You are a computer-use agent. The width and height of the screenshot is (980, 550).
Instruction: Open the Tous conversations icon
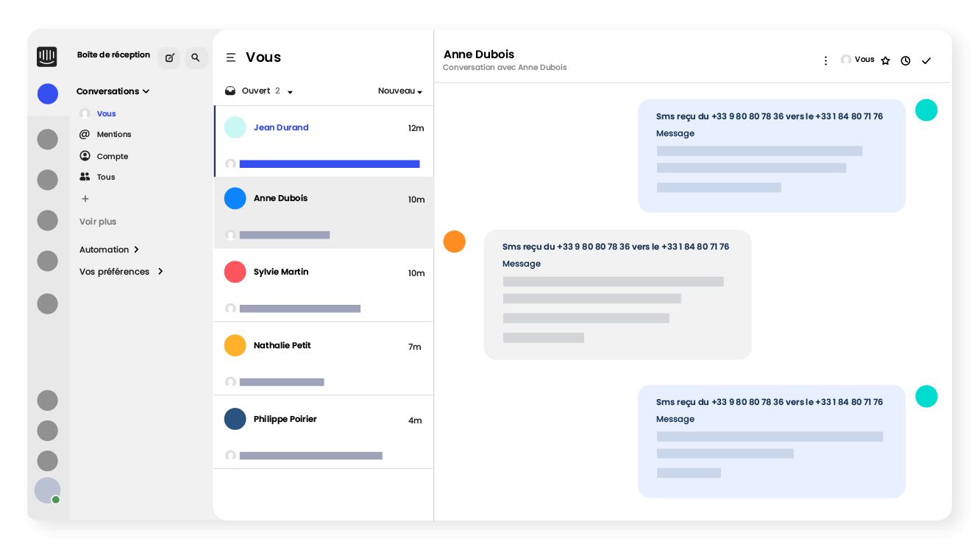pyautogui.click(x=84, y=177)
